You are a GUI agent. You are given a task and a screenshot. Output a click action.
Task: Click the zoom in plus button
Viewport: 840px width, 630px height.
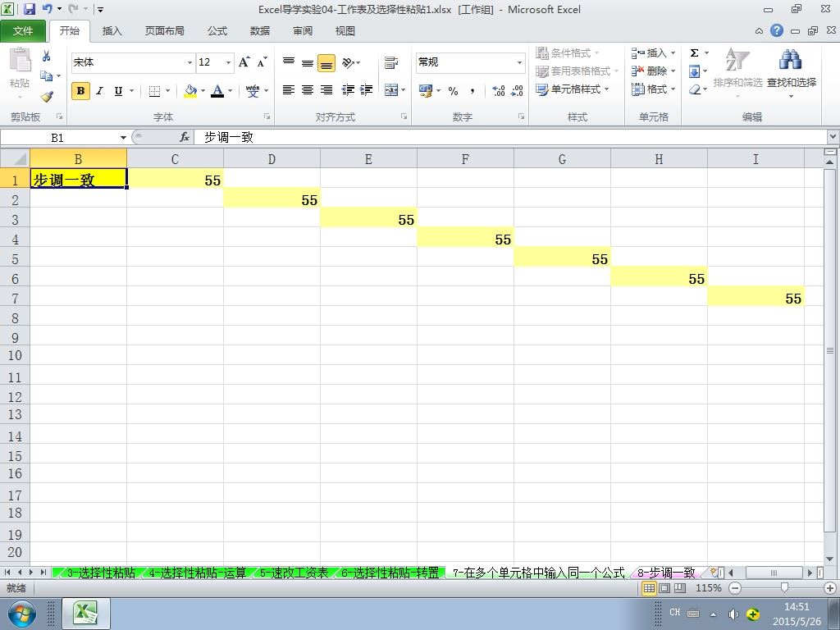tap(830, 588)
